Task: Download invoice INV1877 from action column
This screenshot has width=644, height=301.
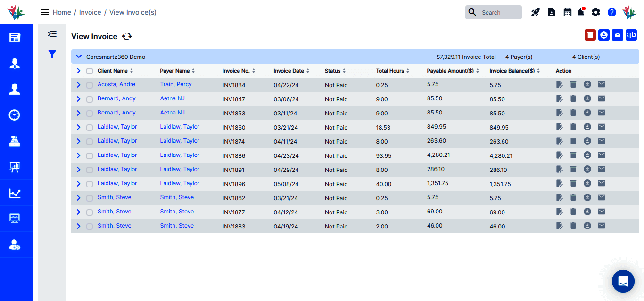Action: [587, 212]
